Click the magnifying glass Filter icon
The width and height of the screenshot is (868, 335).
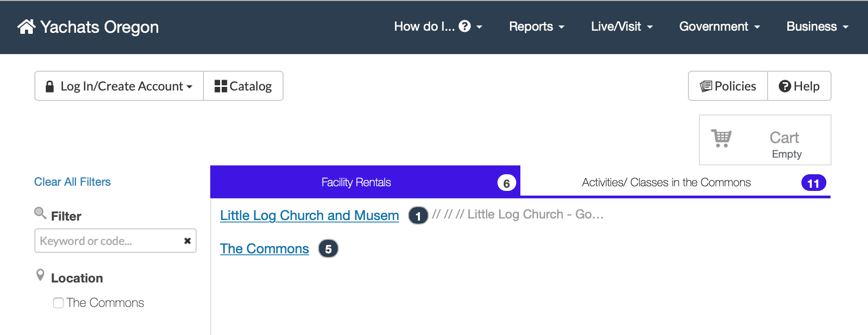[x=40, y=213]
